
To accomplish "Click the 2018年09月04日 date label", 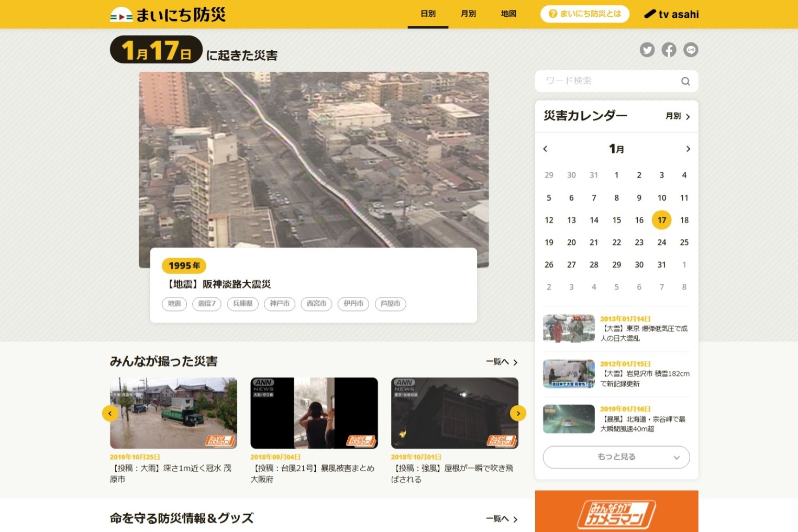I will [275, 457].
